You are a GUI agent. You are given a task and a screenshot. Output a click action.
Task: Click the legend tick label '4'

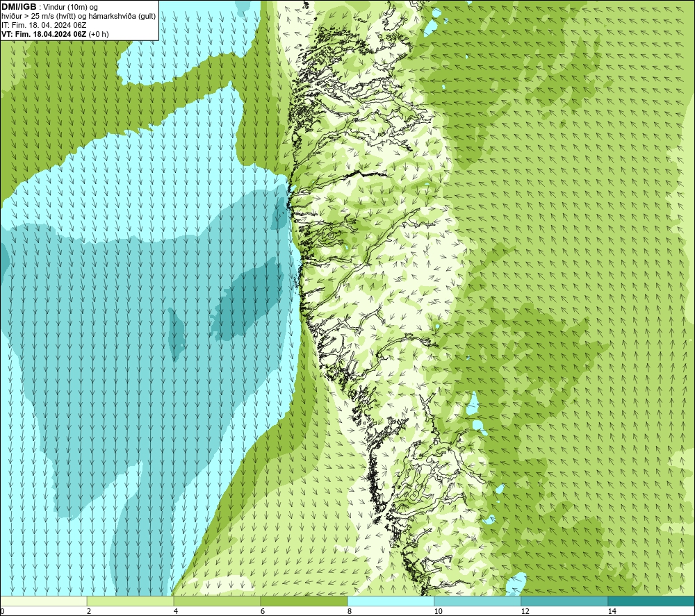tap(176, 611)
